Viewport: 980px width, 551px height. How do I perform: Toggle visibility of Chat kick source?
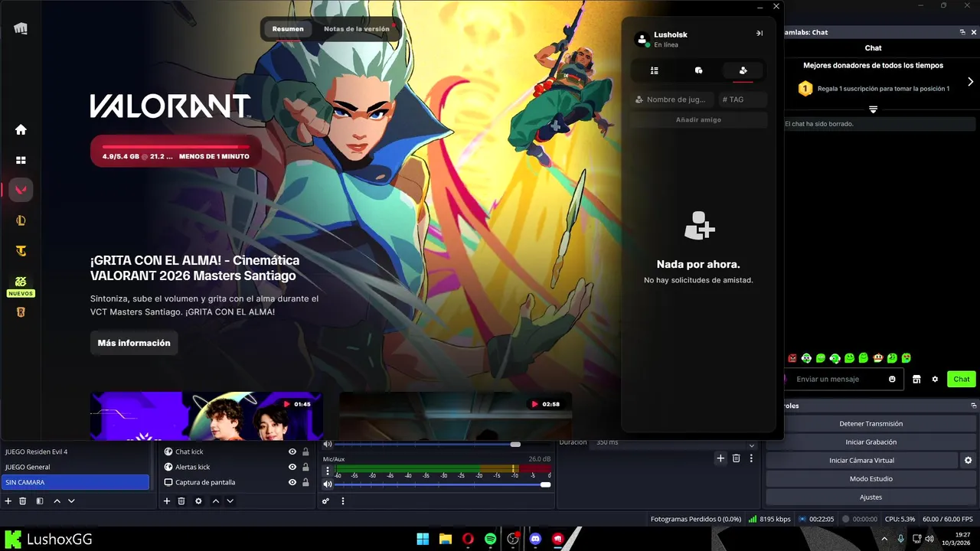[292, 452]
